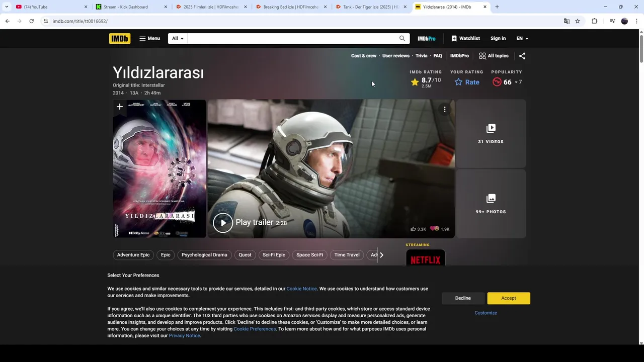This screenshot has width=644, height=362.
Task: Open the Watchlist
Action: pos(465,38)
